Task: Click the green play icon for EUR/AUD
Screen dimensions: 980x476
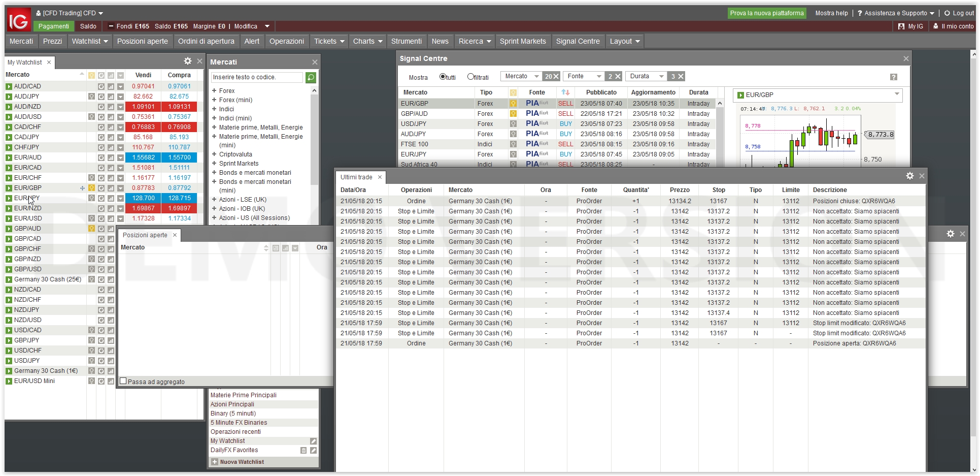Action: tap(9, 157)
